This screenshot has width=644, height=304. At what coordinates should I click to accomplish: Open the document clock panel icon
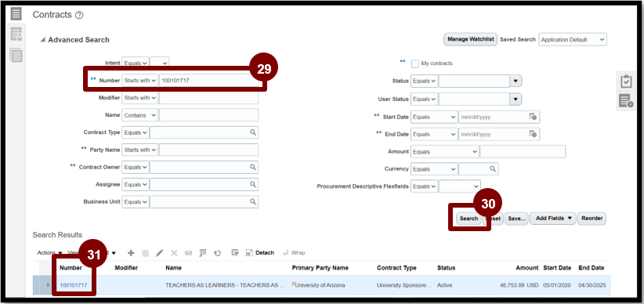pos(626,100)
